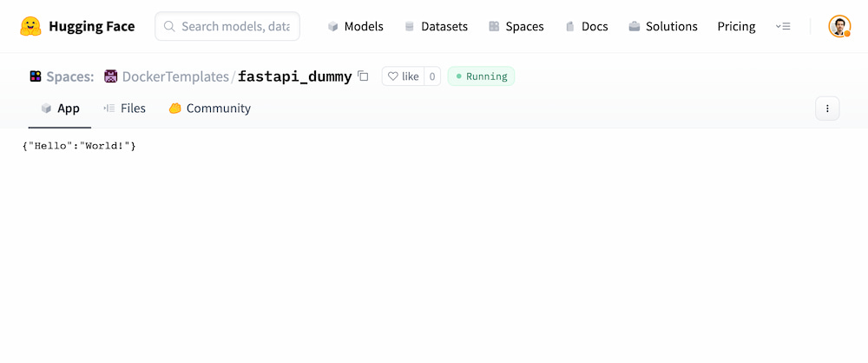
Task: Open Docs in the top navigation
Action: pos(586,26)
